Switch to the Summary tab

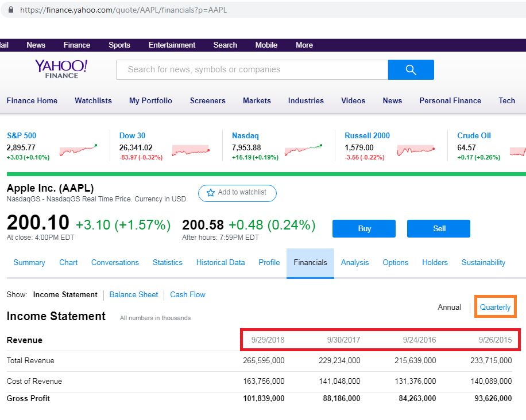point(29,262)
